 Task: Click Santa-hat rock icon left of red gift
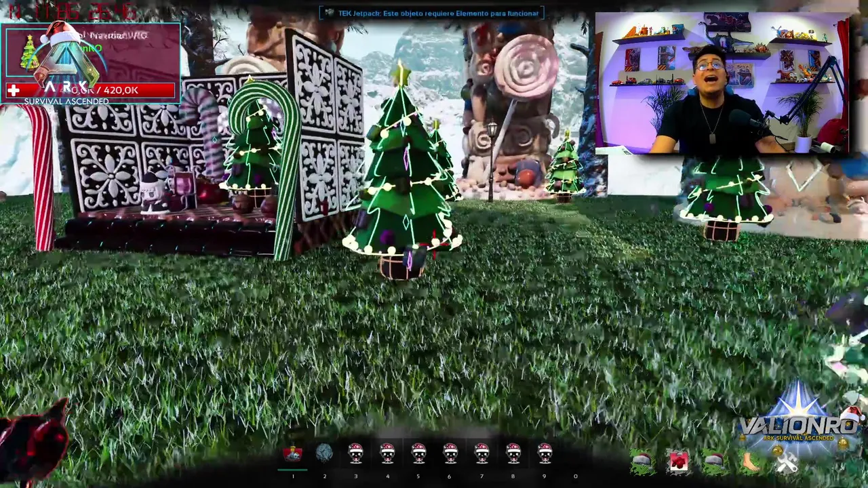click(x=642, y=462)
